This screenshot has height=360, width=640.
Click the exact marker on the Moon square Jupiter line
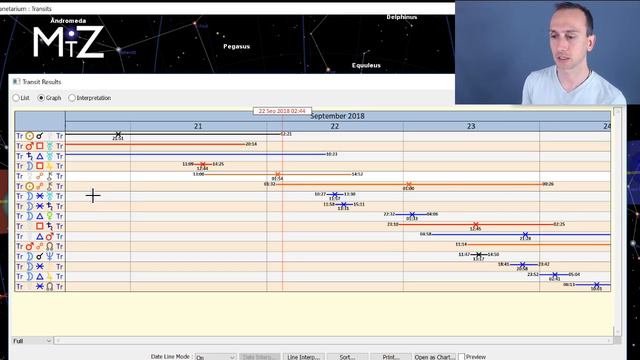(203, 164)
